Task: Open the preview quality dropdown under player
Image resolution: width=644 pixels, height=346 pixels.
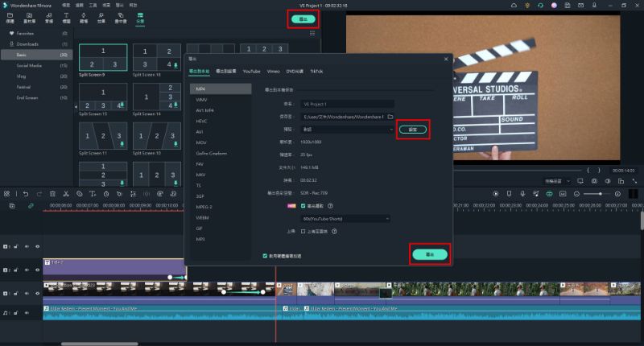Action: pyautogui.click(x=557, y=181)
